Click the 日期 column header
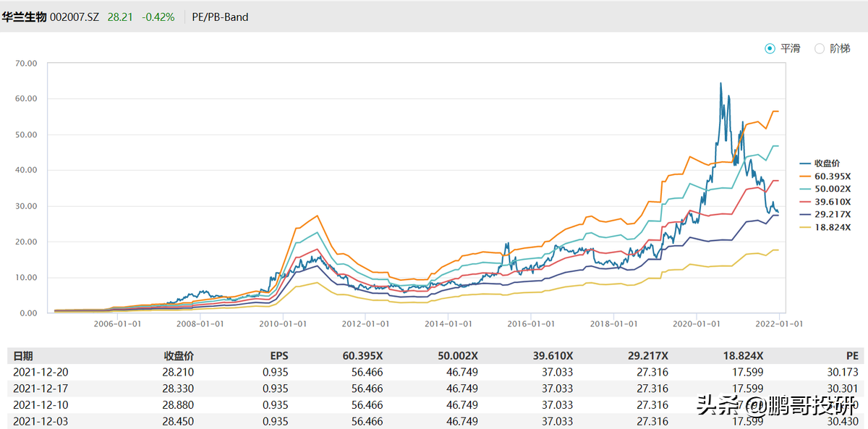This screenshot has height=429, width=868. click(23, 356)
